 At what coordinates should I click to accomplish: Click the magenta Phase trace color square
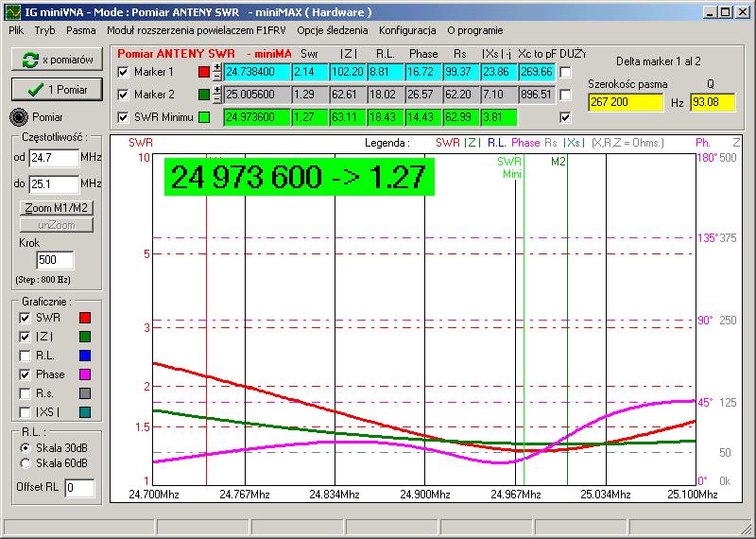84,374
